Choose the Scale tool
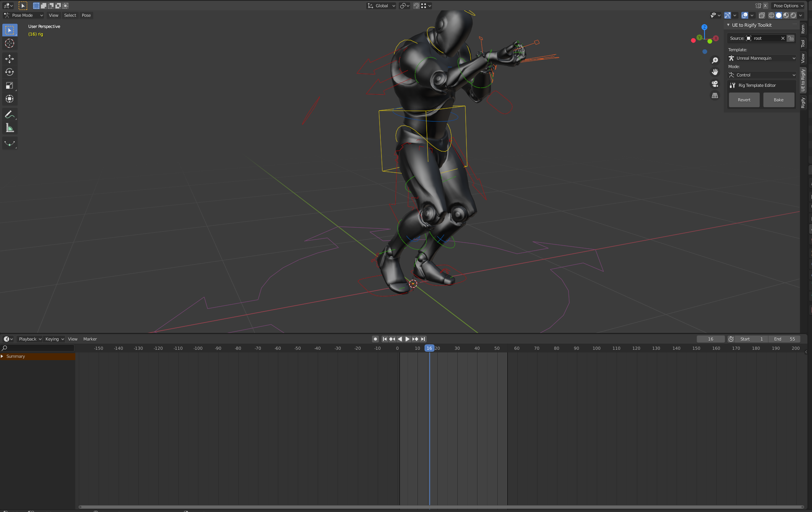812x512 pixels. [x=10, y=85]
